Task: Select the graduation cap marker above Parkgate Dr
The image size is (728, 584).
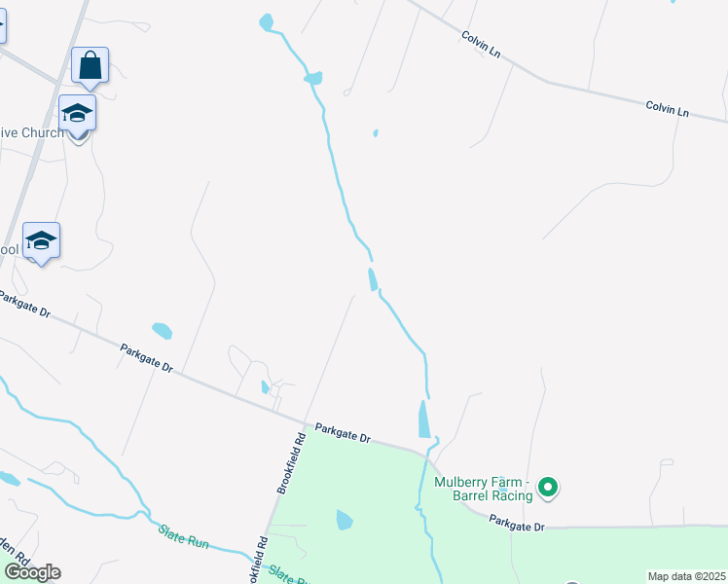Action: [x=41, y=242]
